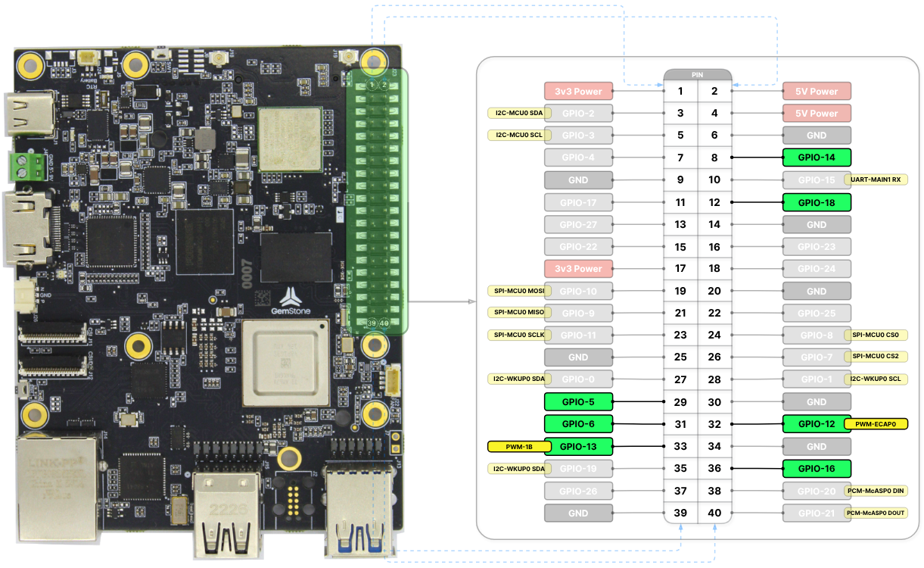Click the GND label at pin 20
The height and width of the screenshot is (568, 924).
pos(817,291)
